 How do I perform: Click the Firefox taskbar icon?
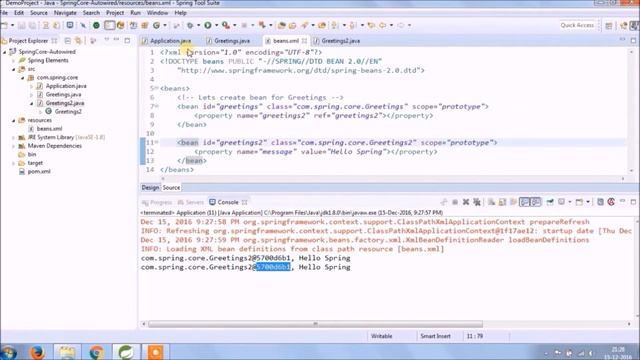[x=37, y=352]
